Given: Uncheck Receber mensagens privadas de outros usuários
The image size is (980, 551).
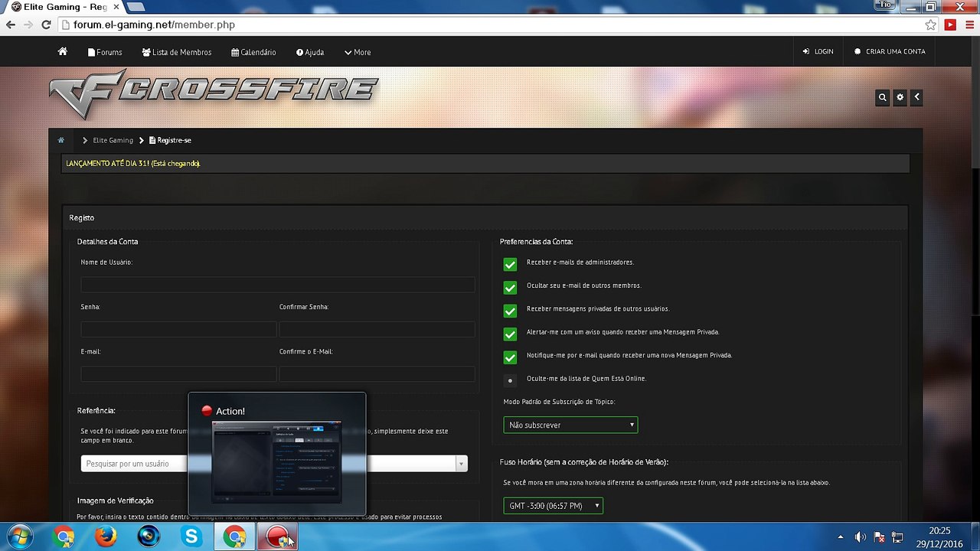Looking at the screenshot, I should click(510, 311).
